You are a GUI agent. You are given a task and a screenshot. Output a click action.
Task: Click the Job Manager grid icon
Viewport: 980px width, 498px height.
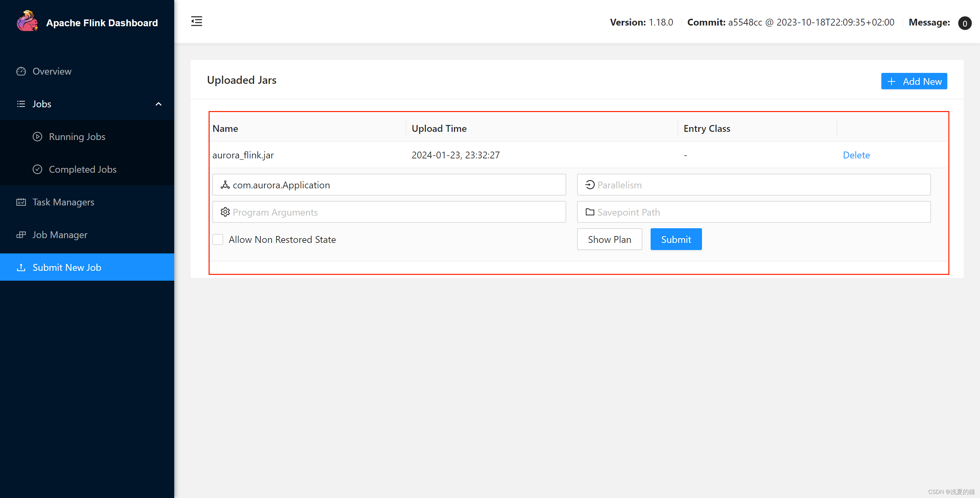[x=20, y=234]
